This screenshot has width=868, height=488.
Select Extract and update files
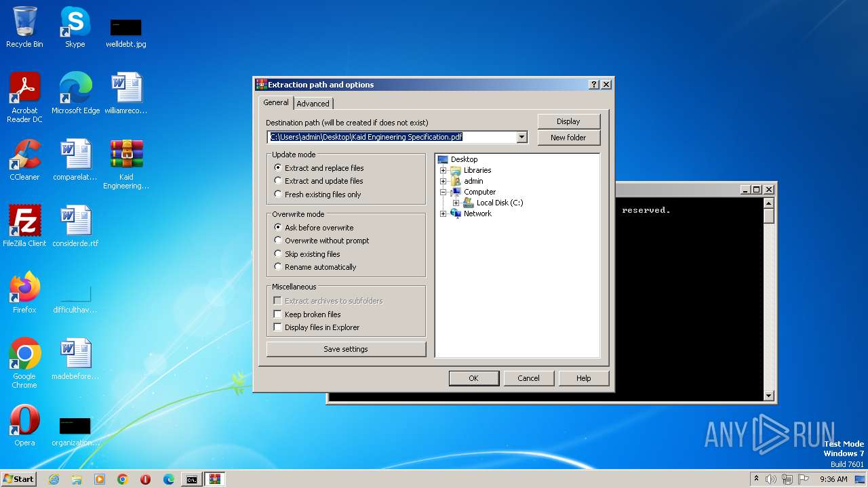319,181
